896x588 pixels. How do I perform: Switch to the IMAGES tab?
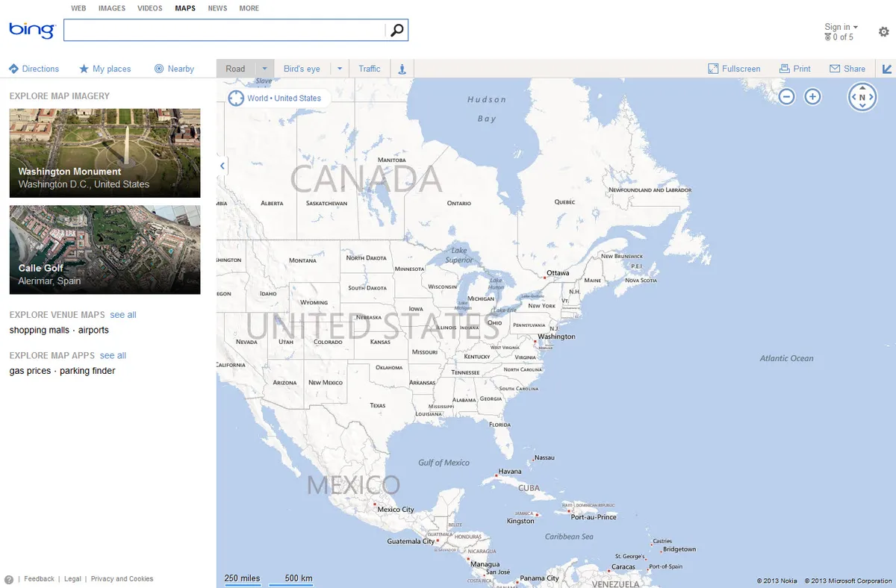point(111,8)
